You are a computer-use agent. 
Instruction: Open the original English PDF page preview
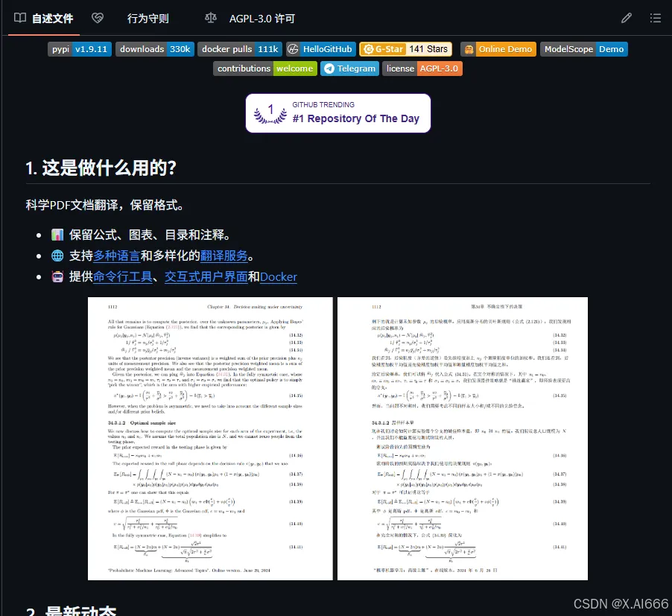210,439
